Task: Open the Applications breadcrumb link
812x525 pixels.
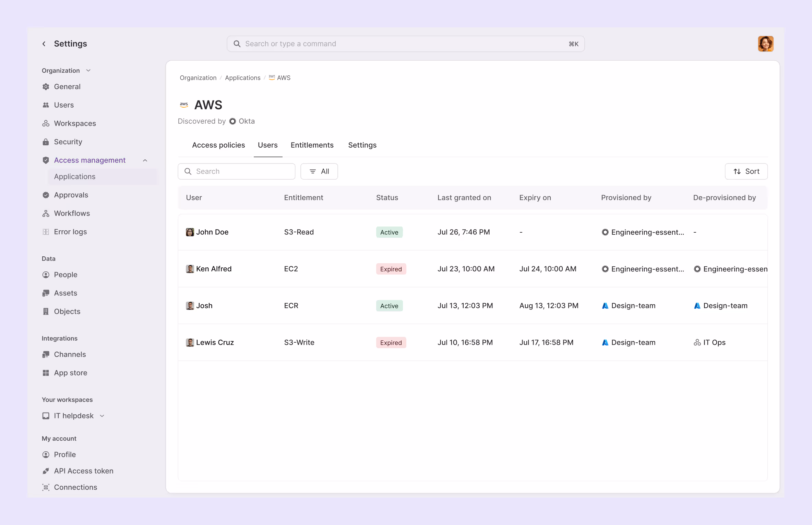Action: (x=242, y=78)
